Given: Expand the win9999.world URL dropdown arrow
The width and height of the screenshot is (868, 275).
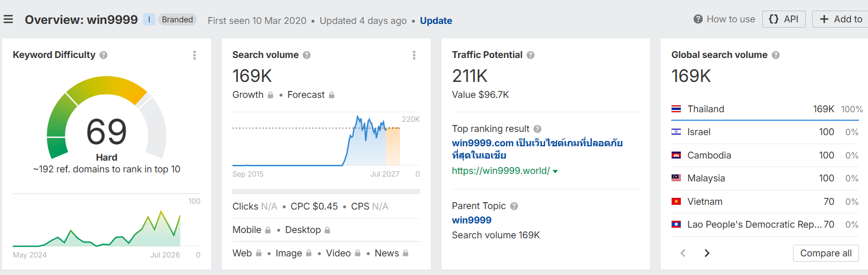Looking at the screenshot, I should point(555,171).
